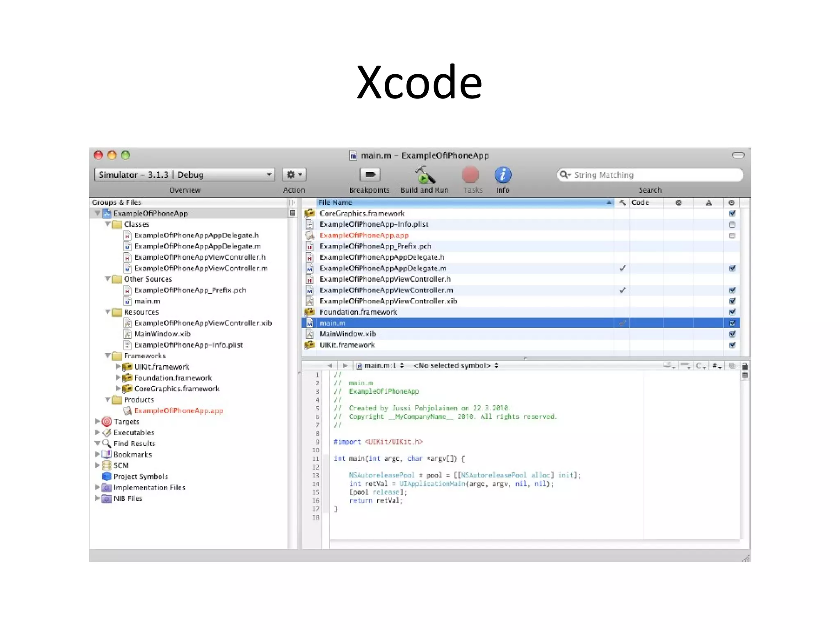Click the Build and Run hammer icon
Image resolution: width=840 pixels, height=630 pixels.
point(425,175)
